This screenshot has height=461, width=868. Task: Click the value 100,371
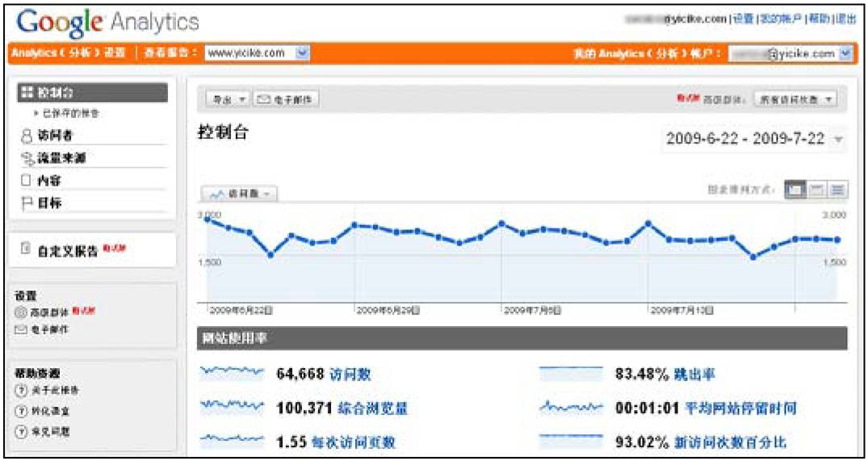304,409
